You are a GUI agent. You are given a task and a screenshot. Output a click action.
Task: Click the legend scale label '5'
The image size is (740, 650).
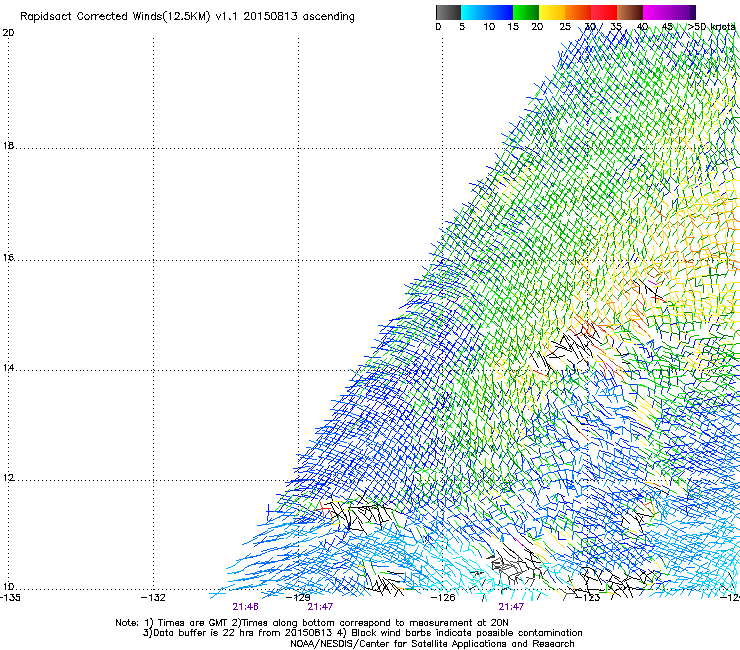[462, 27]
